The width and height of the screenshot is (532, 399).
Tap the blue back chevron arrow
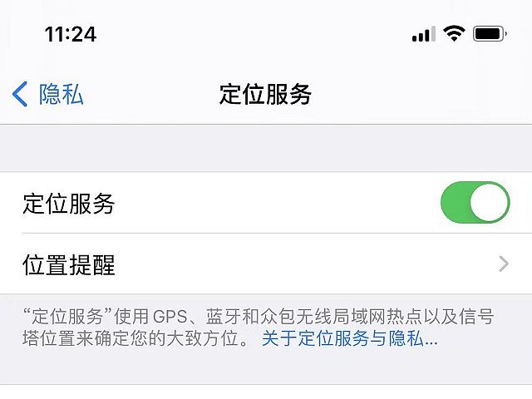(20, 94)
